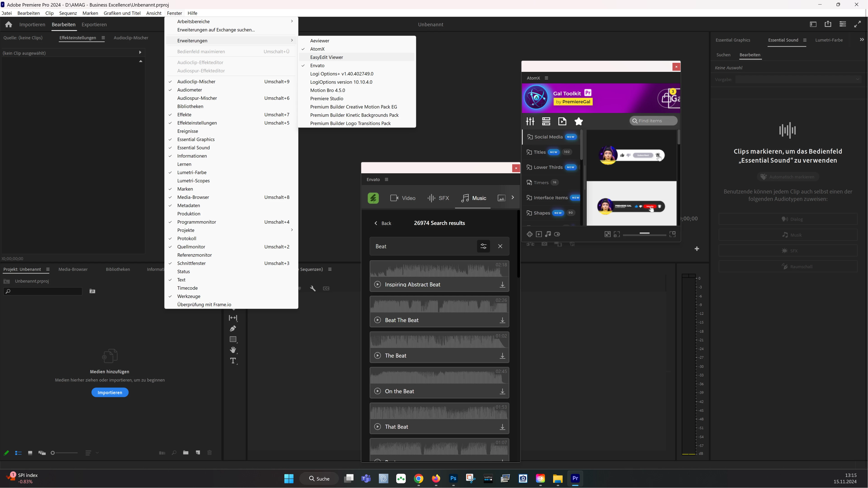Click the AtomX favorites star icon
Viewport: 868px width, 488px height.
579,121
